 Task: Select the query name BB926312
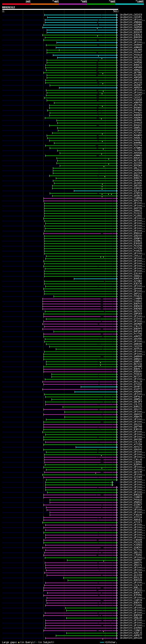tap(8, 8)
